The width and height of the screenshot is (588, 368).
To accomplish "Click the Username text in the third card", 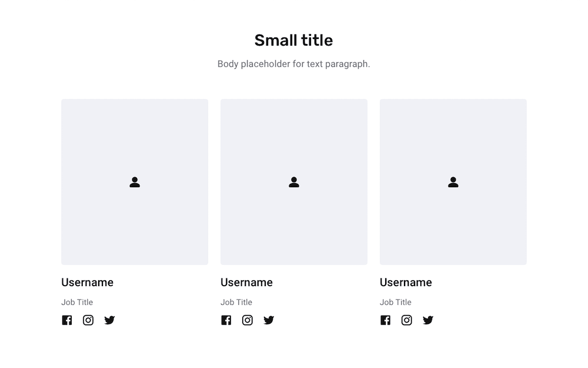I will [406, 283].
